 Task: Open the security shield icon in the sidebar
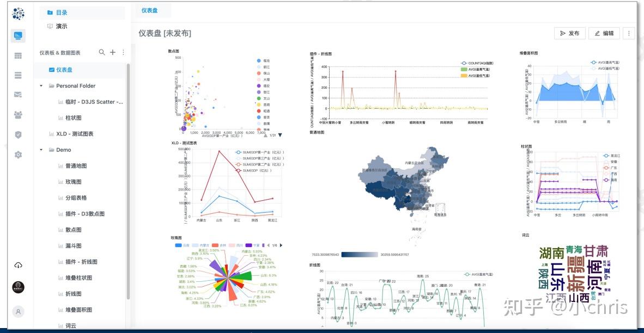(18, 135)
